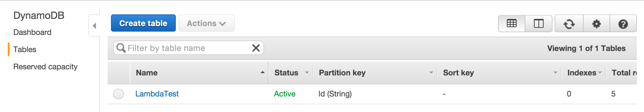This screenshot has height=112, width=644.
Task: Open the LambdaTest table link
Action: tap(157, 94)
